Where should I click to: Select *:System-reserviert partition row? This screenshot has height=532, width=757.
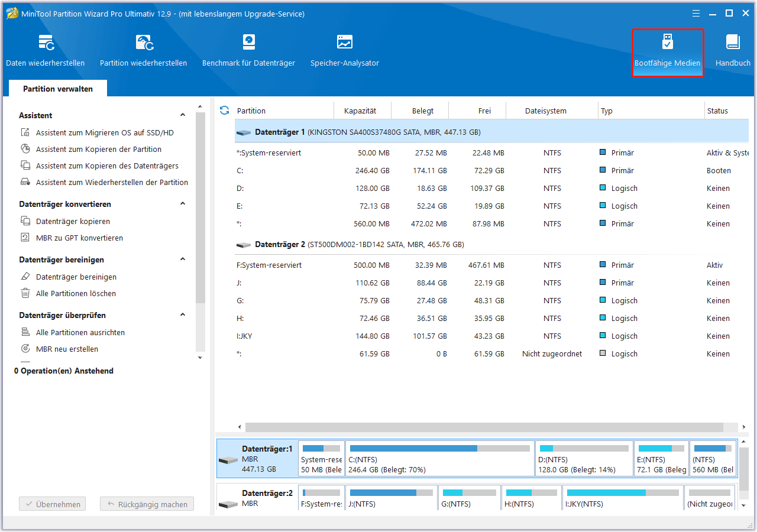[x=492, y=153]
